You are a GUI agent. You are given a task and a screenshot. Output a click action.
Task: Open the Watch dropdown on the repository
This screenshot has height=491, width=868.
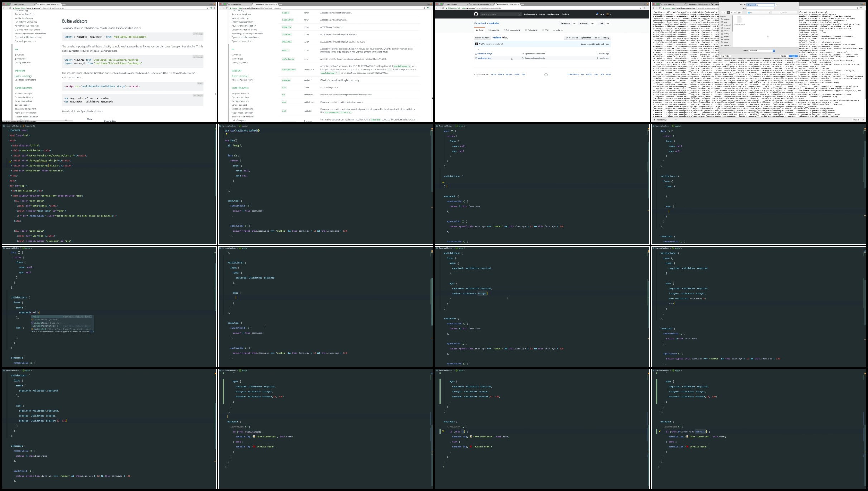click(x=566, y=23)
